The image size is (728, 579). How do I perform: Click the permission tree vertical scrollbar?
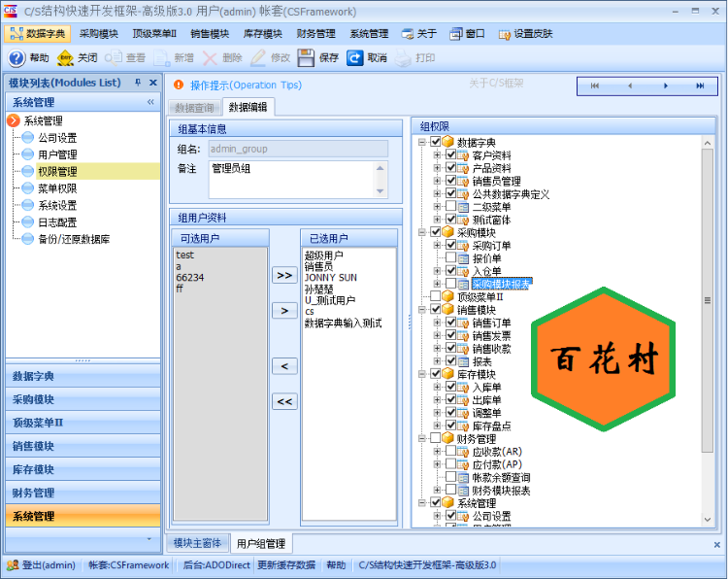pos(707,300)
